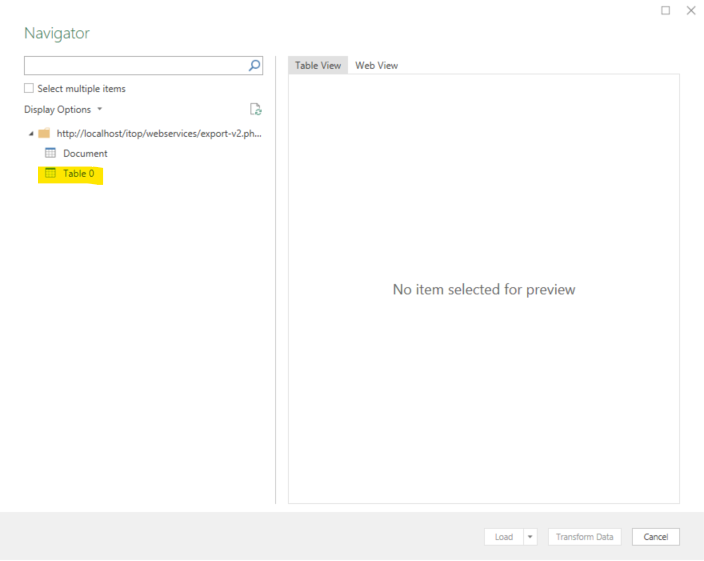The image size is (704, 561).
Task: Click the refresh icon beside Display Options
Action: coord(255,110)
